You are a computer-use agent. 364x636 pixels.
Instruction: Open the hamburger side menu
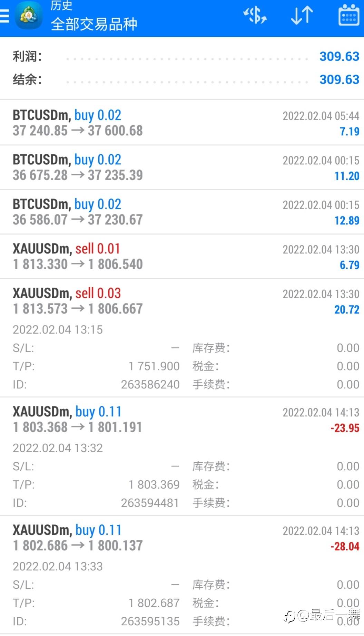(5, 16)
